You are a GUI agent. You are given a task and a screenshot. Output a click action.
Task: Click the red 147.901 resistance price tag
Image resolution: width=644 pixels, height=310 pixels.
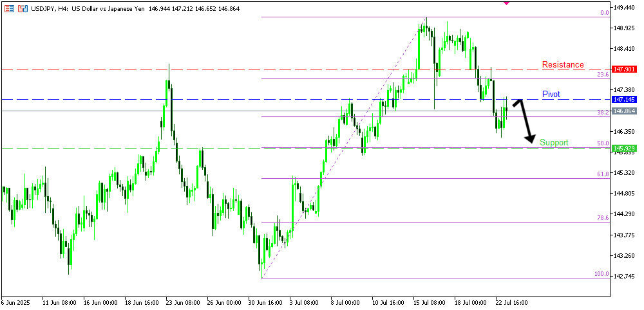pos(624,69)
